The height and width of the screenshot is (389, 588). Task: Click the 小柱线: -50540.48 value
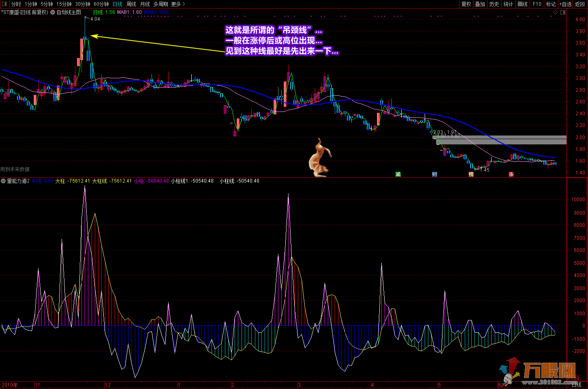(239, 181)
